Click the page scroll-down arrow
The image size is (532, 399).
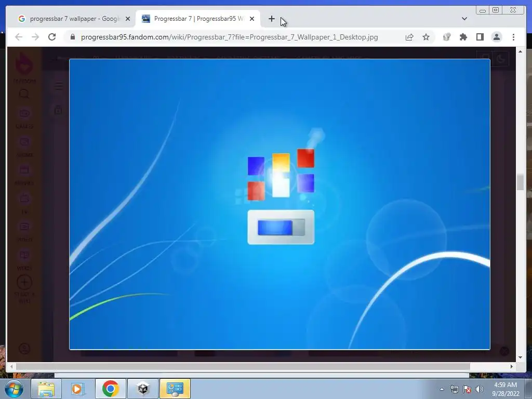point(520,357)
